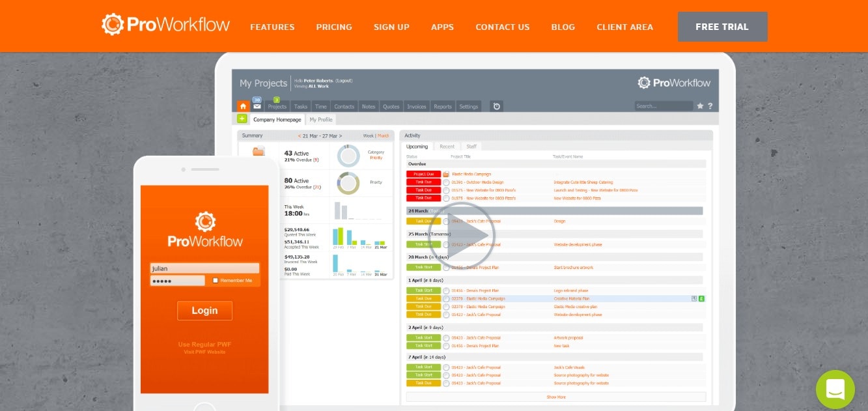Tick the circle for Artwork proposal task
This screenshot has height=411, width=868.
pyautogui.click(x=446, y=338)
